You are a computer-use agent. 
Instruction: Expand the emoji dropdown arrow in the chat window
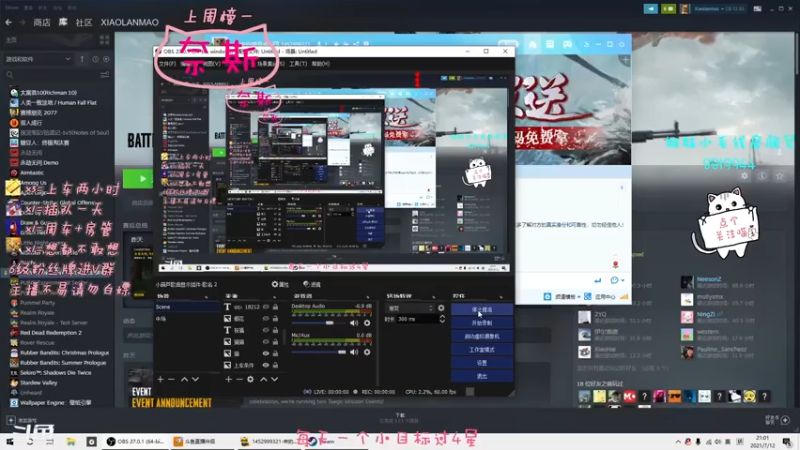click(x=622, y=281)
